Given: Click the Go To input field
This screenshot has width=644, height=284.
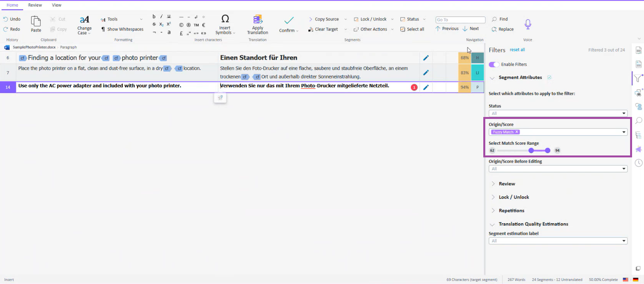Looking at the screenshot, I should click(x=460, y=20).
